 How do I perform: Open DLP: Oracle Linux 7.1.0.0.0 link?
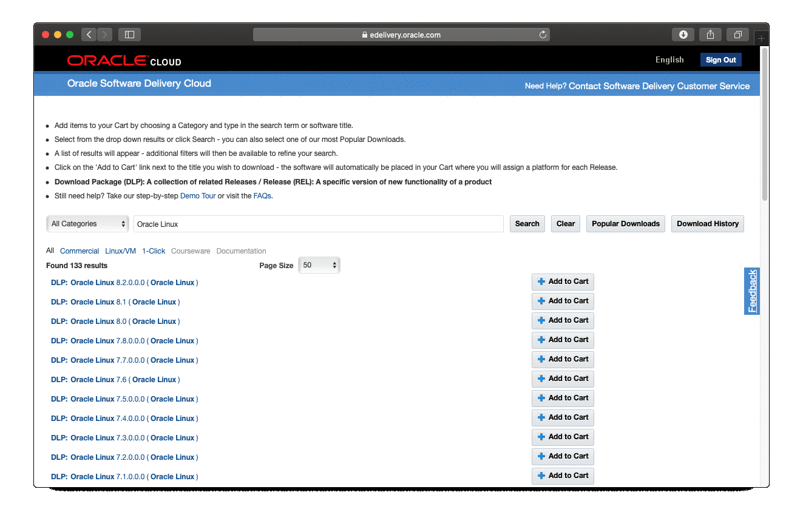point(124,477)
